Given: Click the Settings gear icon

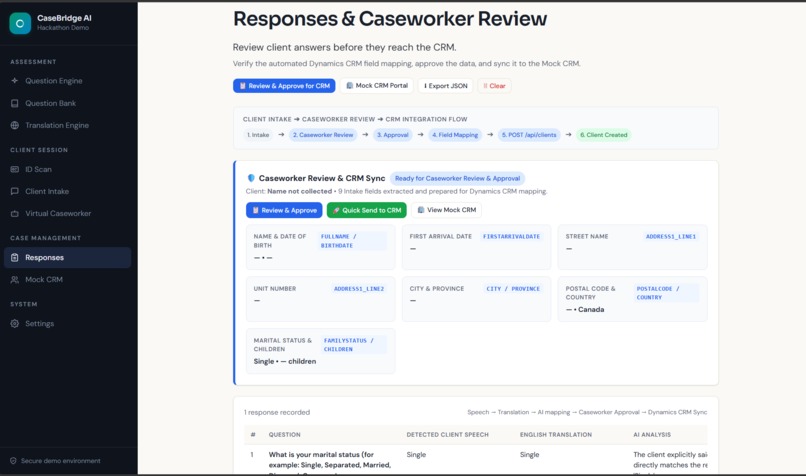Looking at the screenshot, I should [x=14, y=324].
